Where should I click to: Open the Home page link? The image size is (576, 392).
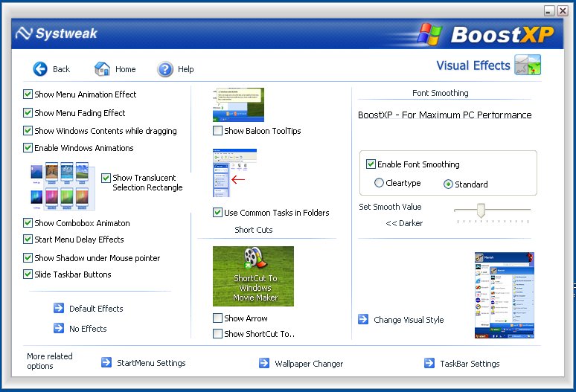coord(126,69)
